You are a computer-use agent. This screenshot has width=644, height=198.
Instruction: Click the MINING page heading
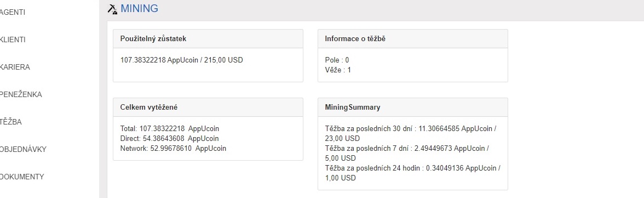(x=139, y=9)
